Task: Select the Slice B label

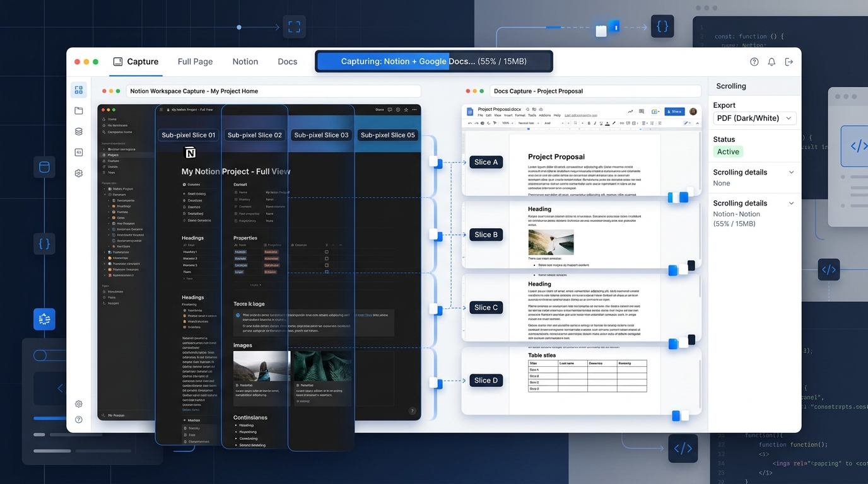Action: (x=486, y=234)
